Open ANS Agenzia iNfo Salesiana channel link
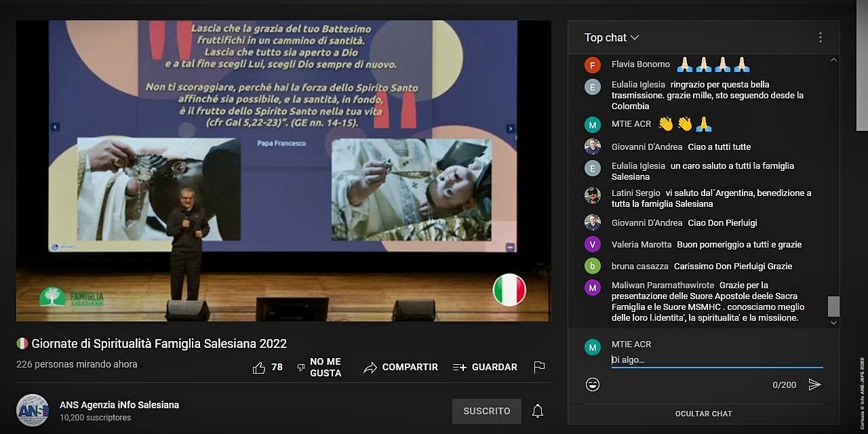Viewport: 868px width, 434px height. (119, 405)
